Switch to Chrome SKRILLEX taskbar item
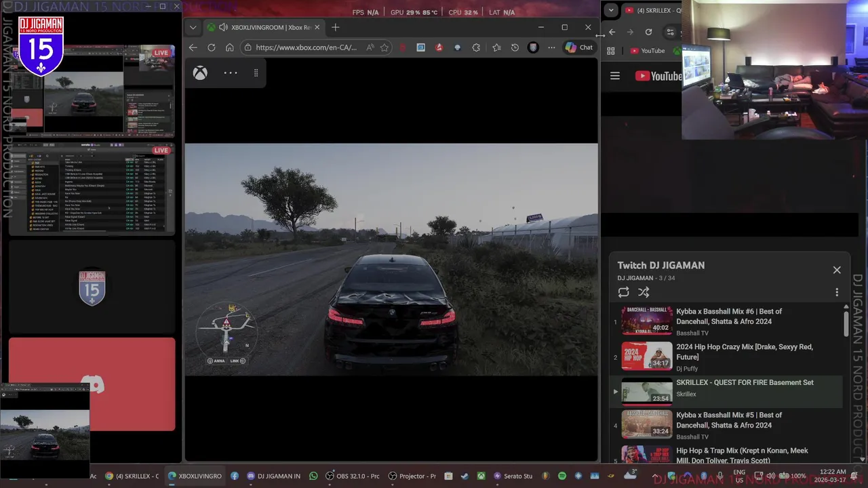 pos(132,476)
